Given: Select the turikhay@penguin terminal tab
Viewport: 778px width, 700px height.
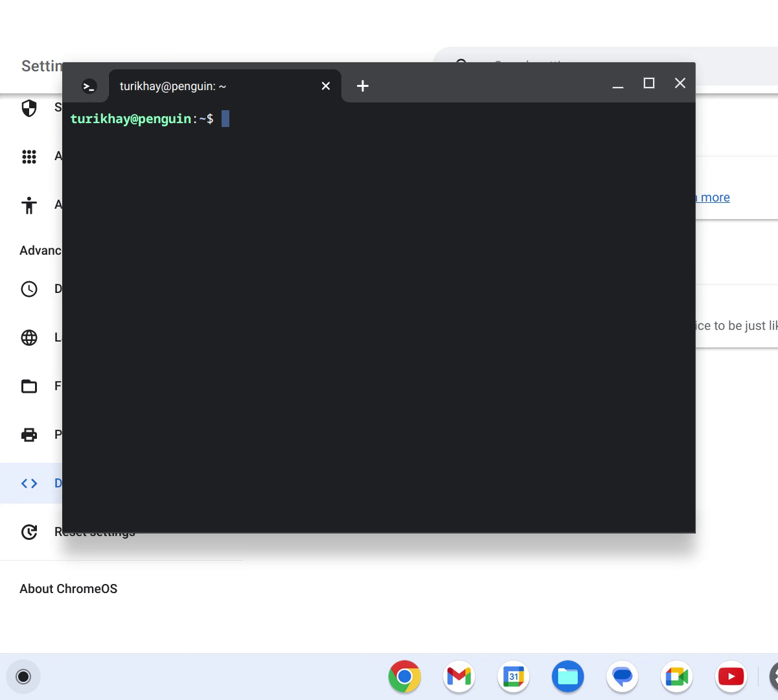Looking at the screenshot, I should coord(225,86).
